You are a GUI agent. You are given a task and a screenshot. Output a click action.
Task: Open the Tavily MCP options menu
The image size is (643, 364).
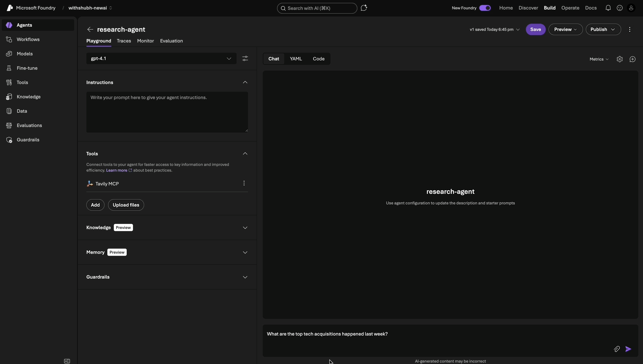[x=244, y=183]
